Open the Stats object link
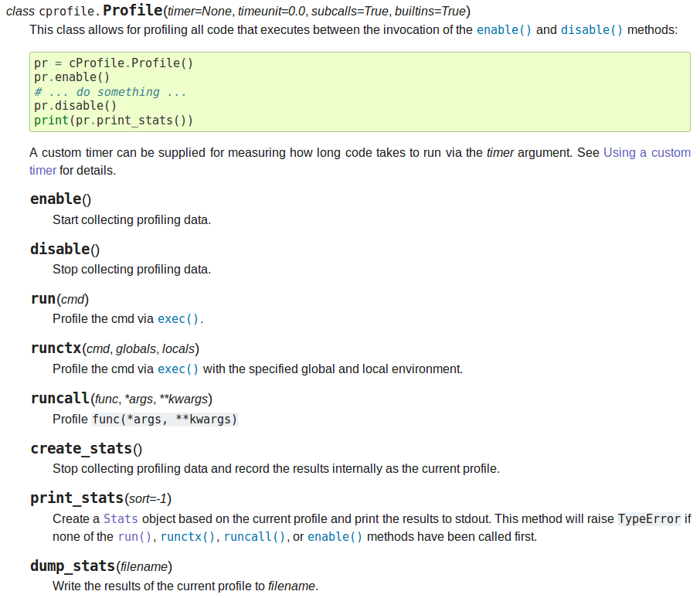700x598 pixels. click(x=121, y=519)
